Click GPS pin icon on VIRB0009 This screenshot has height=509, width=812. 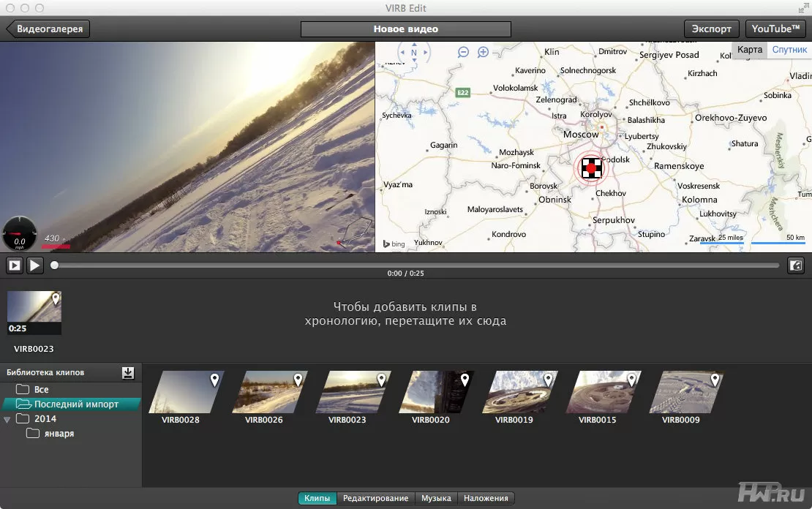715,380
